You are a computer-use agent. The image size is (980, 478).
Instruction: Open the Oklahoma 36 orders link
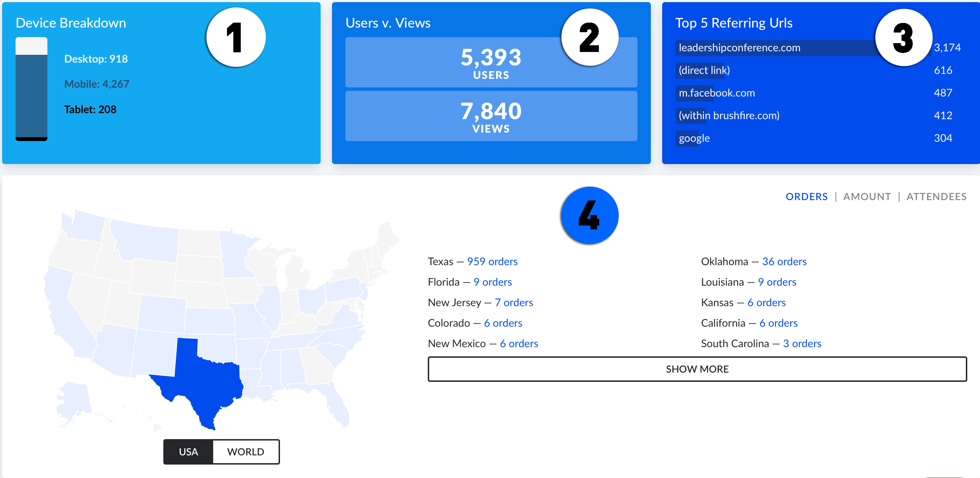point(784,262)
